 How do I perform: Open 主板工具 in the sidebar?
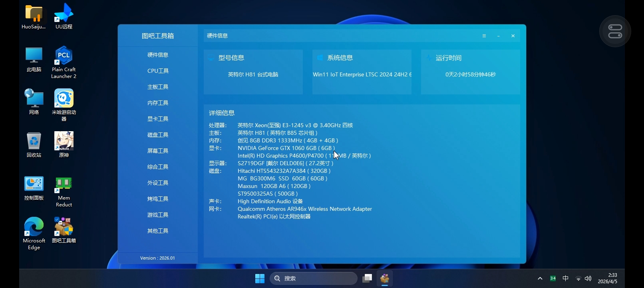[158, 87]
